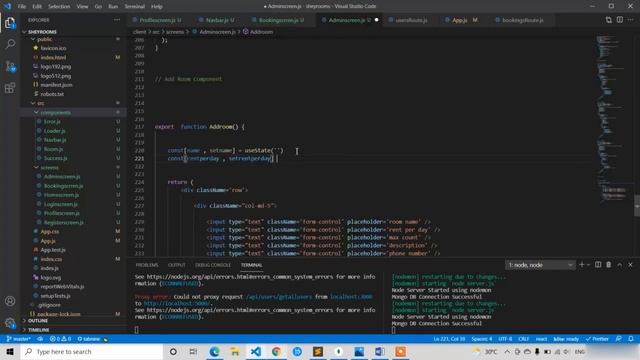This screenshot has width=640, height=360.
Task: Open the File menu
Action: [22, 6]
